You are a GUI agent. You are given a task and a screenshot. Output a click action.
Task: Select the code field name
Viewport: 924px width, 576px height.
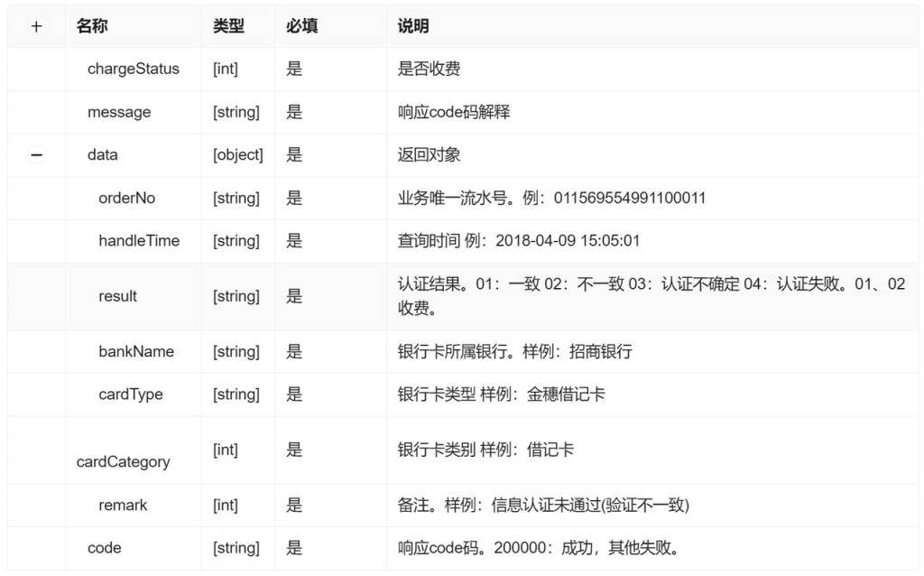pyautogui.click(x=105, y=548)
